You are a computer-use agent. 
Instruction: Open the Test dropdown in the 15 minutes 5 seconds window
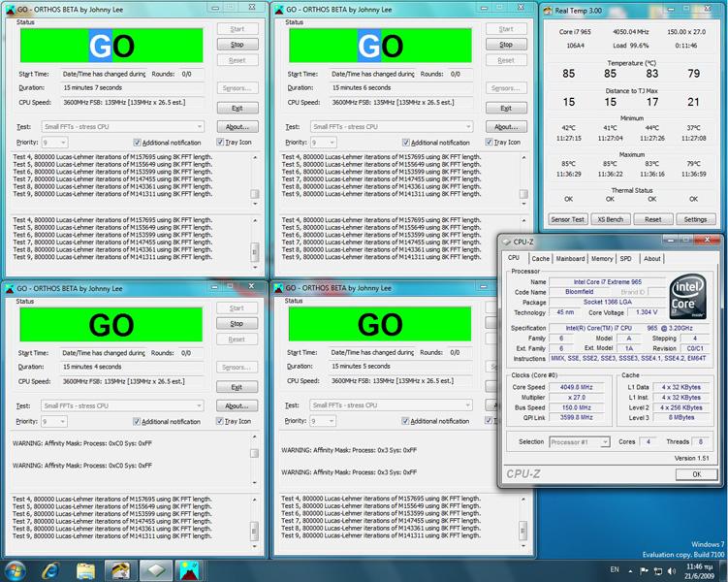point(391,405)
